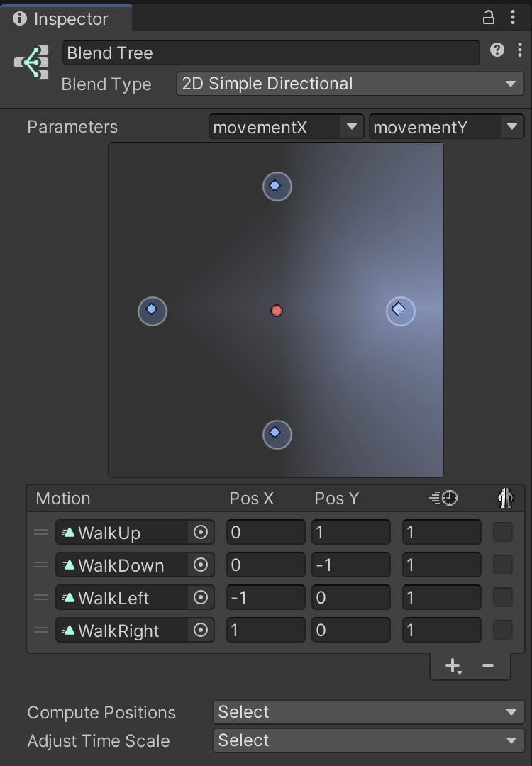Click the Inspector lock icon
This screenshot has height=766, width=532.
(489, 18)
